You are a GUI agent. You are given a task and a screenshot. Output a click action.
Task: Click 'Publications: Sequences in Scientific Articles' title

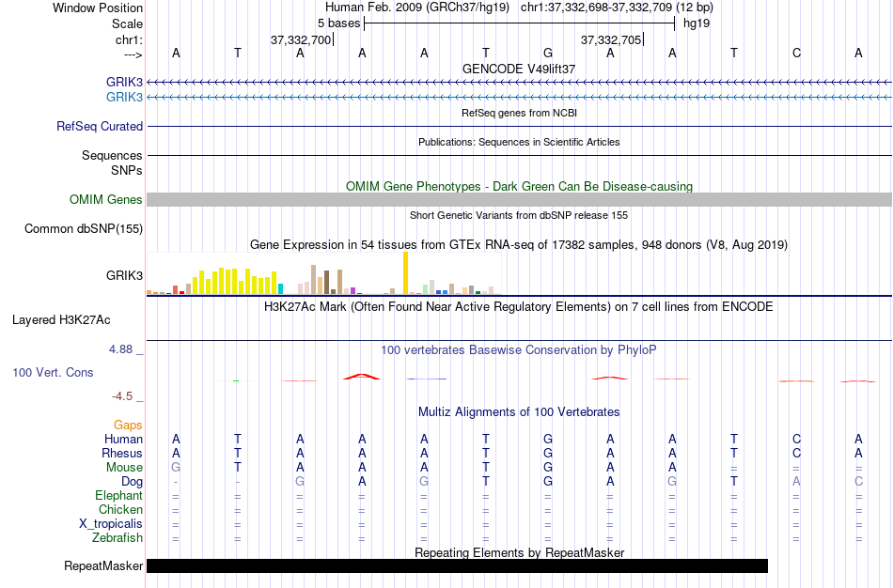pos(519,142)
